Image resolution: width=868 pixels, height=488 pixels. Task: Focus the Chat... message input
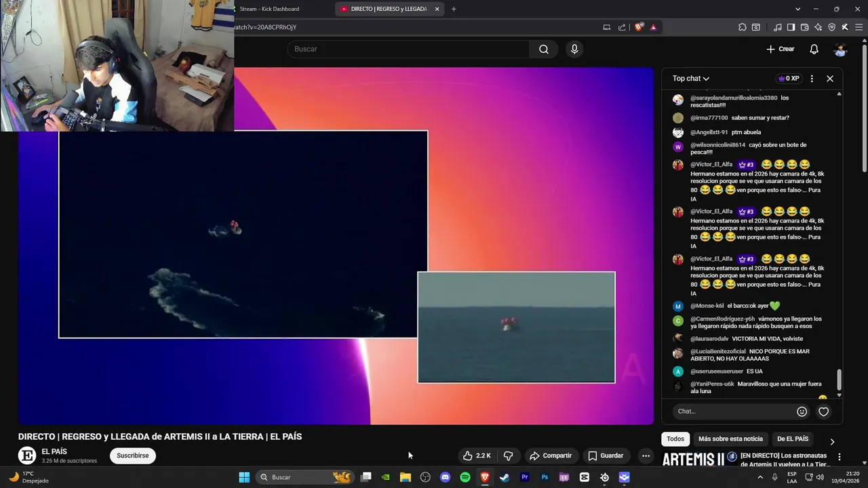tap(734, 411)
